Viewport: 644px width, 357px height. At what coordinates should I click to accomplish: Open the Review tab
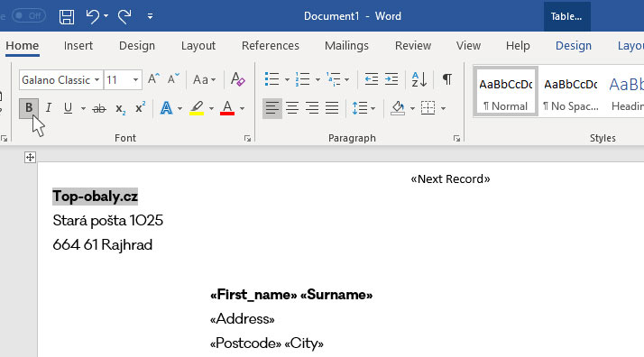click(413, 46)
